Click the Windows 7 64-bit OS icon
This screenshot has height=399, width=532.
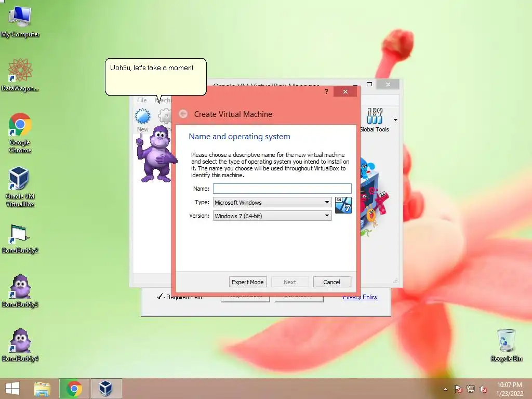pyautogui.click(x=343, y=205)
